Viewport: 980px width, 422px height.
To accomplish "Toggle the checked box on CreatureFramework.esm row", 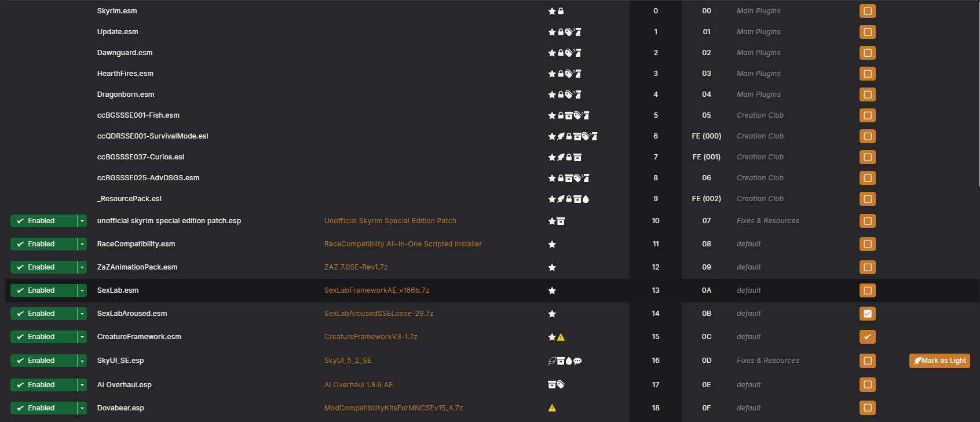I will click(x=867, y=337).
